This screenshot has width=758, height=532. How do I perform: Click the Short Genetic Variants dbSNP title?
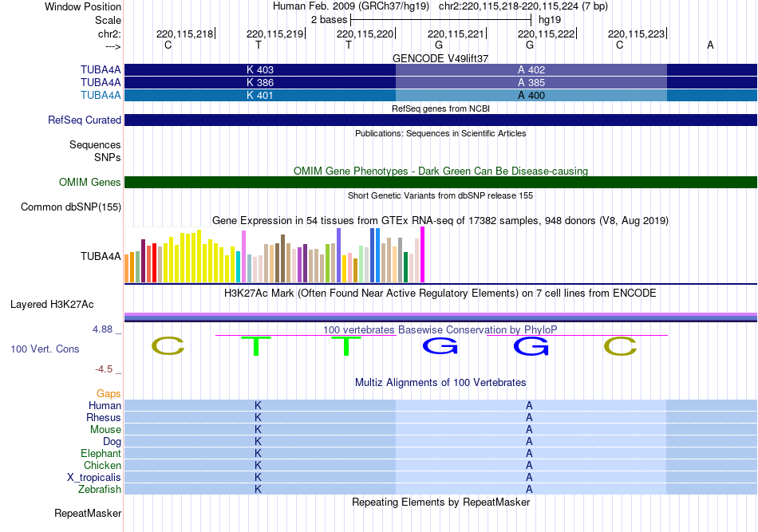pyautogui.click(x=440, y=195)
